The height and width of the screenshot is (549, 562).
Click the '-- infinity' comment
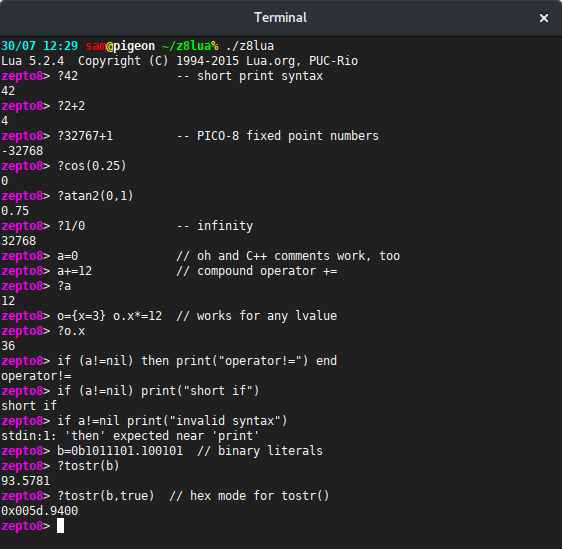click(215, 226)
